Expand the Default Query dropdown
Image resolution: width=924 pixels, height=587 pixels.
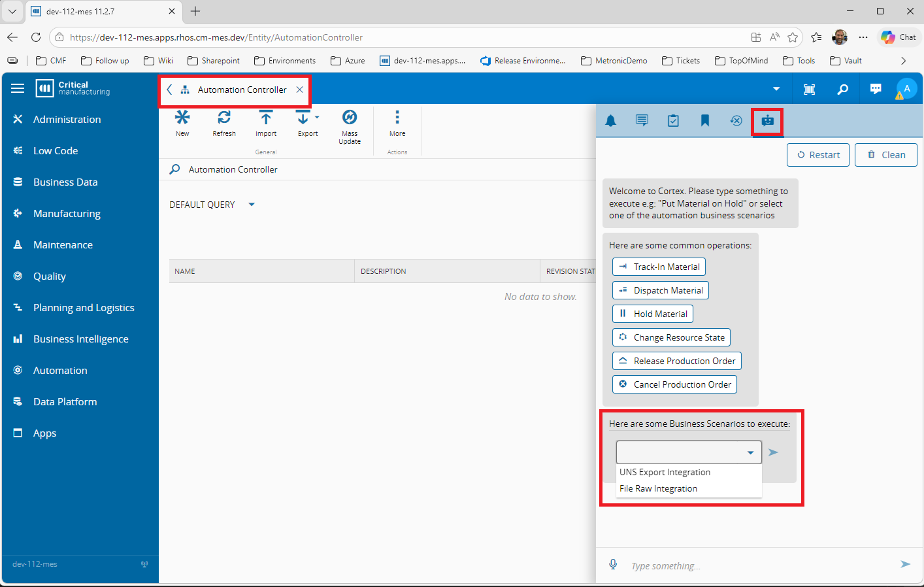[252, 205]
